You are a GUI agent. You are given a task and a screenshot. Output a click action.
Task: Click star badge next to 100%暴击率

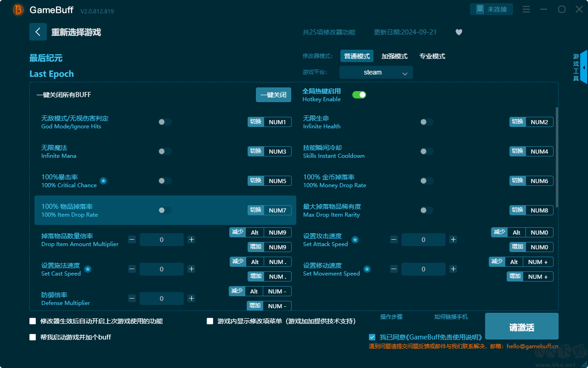point(103,181)
